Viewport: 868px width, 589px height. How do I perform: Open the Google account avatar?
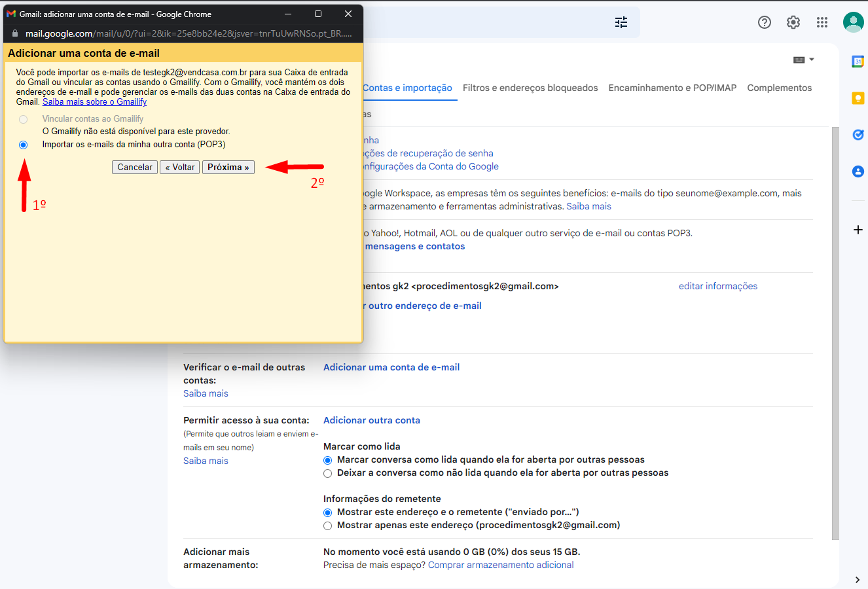pyautogui.click(x=854, y=22)
